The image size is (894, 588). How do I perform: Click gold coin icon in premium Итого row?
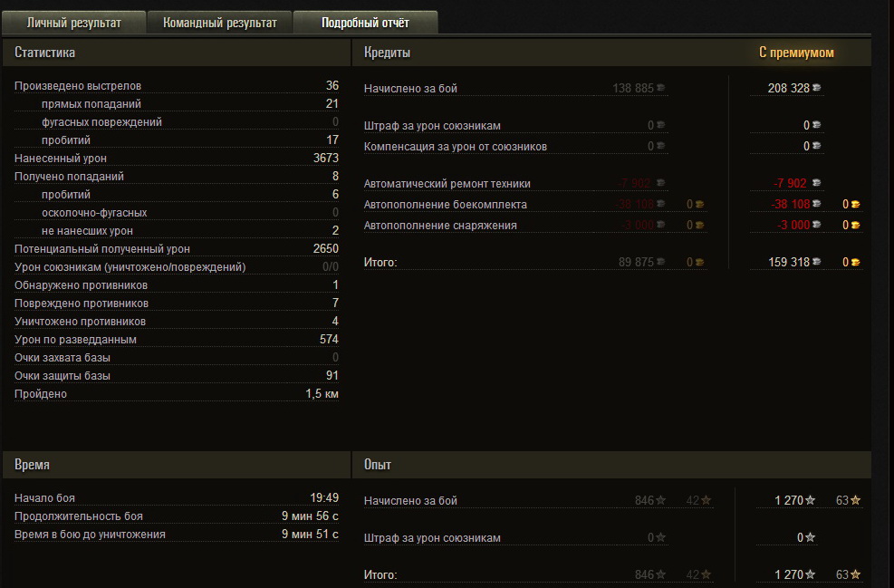point(855,263)
